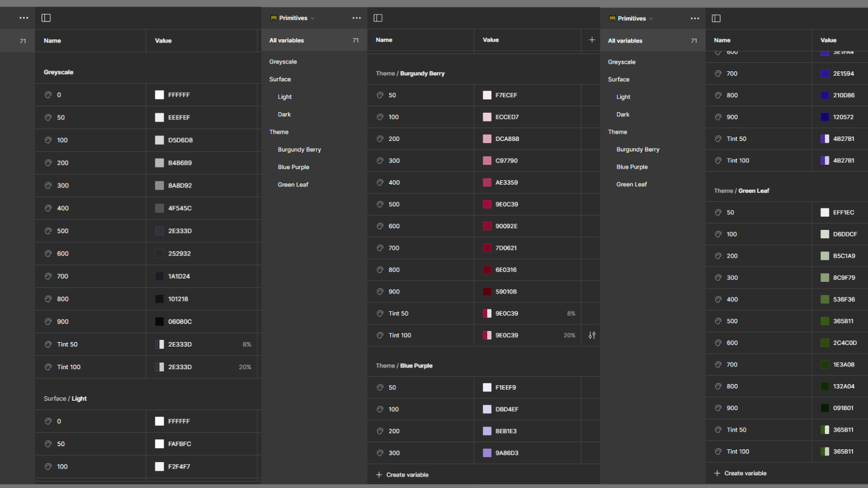Click Name column header in left panel
This screenshot has width=868, height=488.
[x=53, y=41]
